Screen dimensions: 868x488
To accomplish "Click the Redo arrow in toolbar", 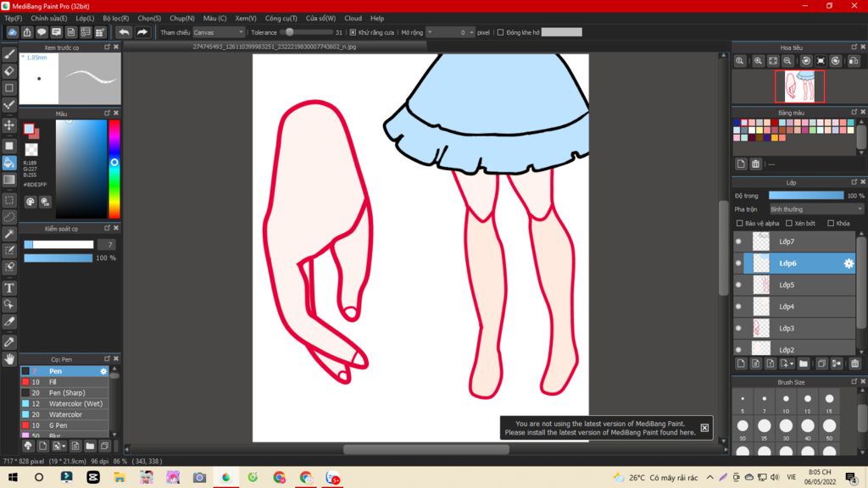I will click(142, 32).
